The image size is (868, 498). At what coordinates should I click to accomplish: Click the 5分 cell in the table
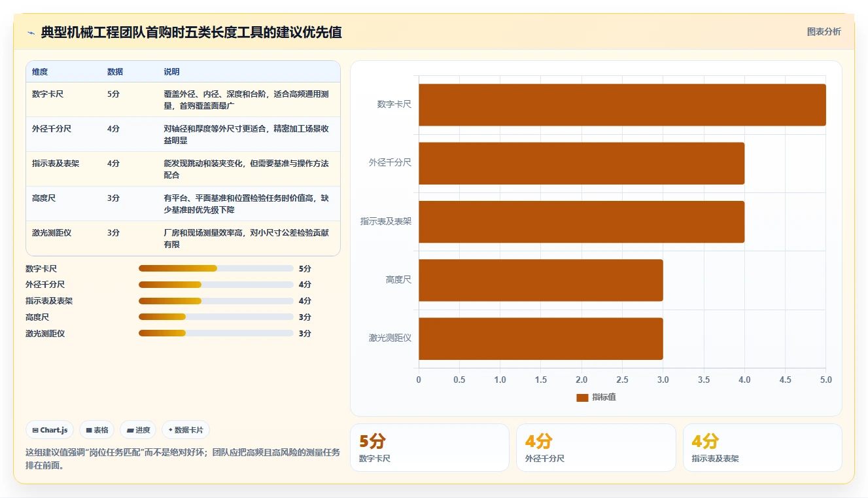(x=113, y=94)
